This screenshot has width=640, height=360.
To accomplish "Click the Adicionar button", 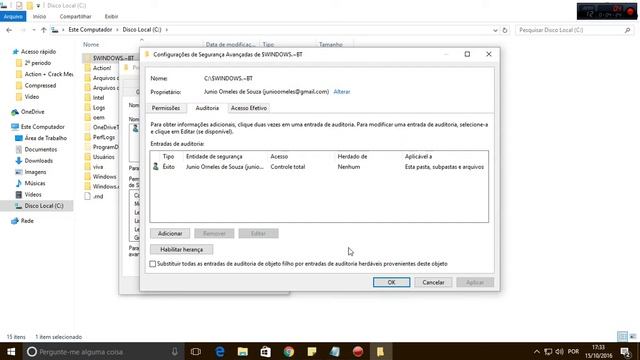I will coord(170,233).
